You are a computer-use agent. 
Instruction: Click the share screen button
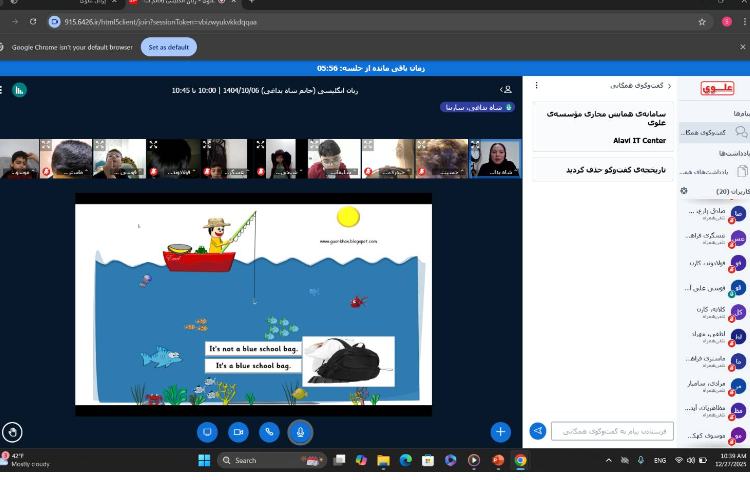208,432
